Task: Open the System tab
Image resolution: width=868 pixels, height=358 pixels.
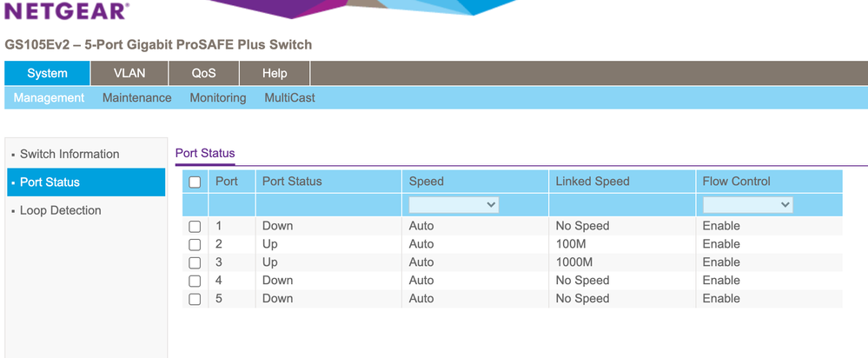Action: pos(47,73)
